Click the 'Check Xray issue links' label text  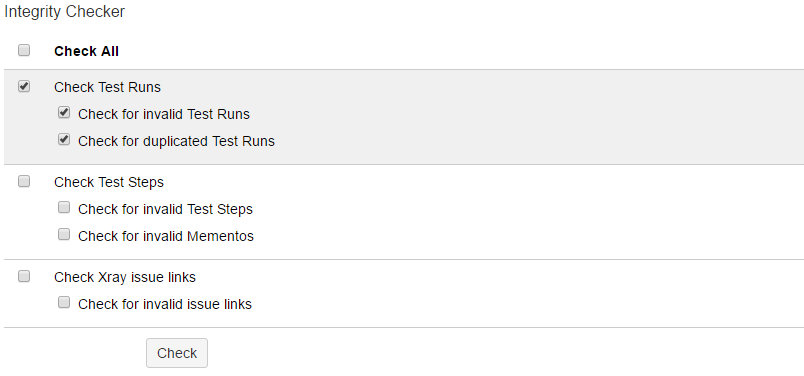[125, 277]
